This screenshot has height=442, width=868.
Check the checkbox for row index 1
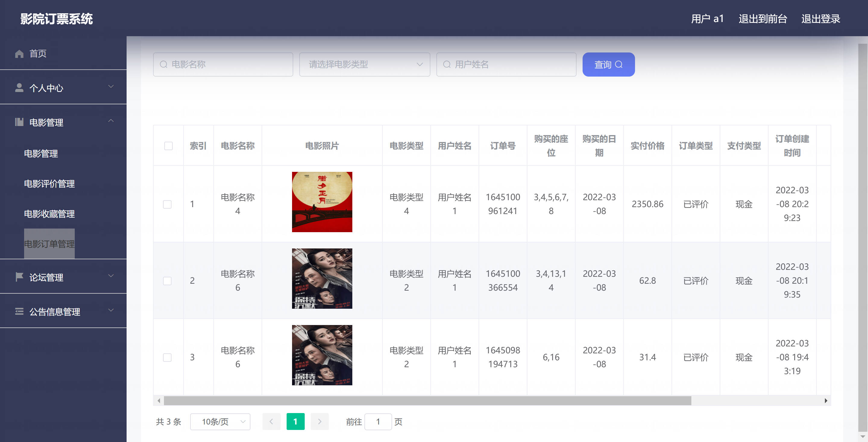coord(168,204)
